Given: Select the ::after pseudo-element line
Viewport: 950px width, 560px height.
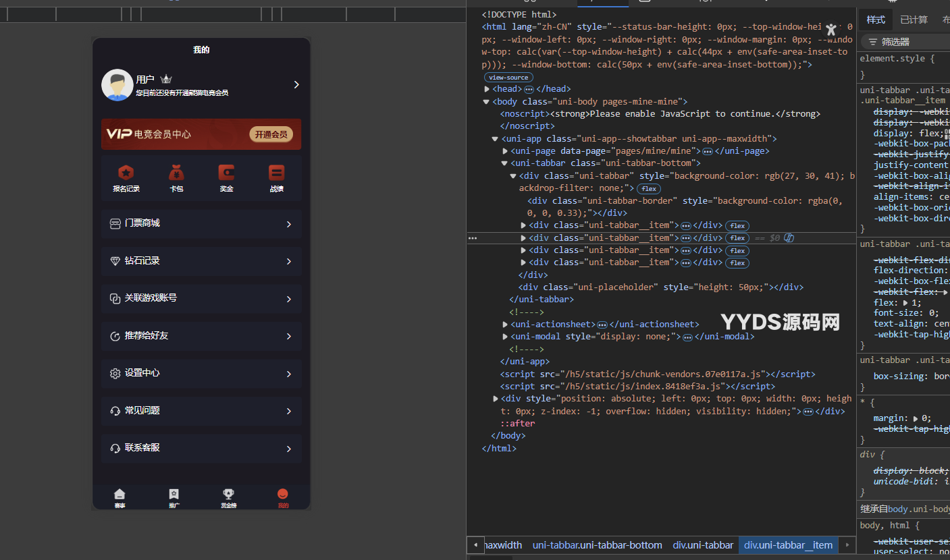Looking at the screenshot, I should tap(517, 424).
